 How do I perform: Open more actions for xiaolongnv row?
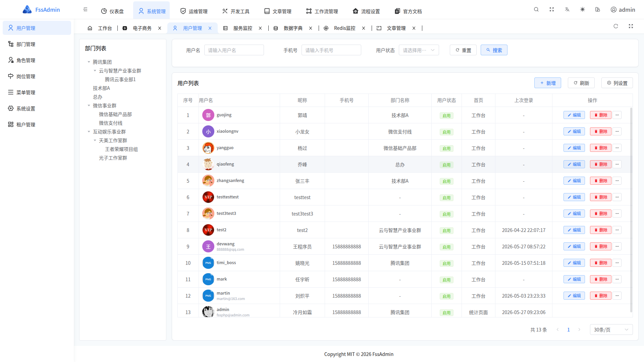(x=617, y=131)
